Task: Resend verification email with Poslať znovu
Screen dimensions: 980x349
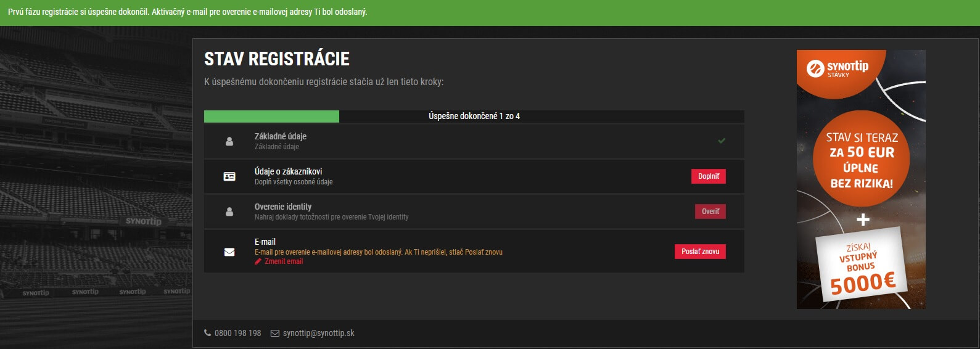Action: pyautogui.click(x=700, y=252)
